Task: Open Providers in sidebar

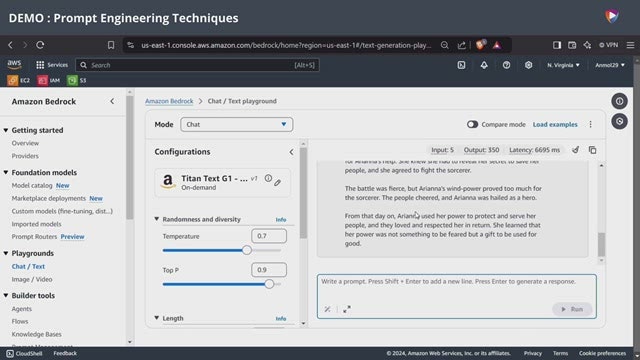Action: 25,156
